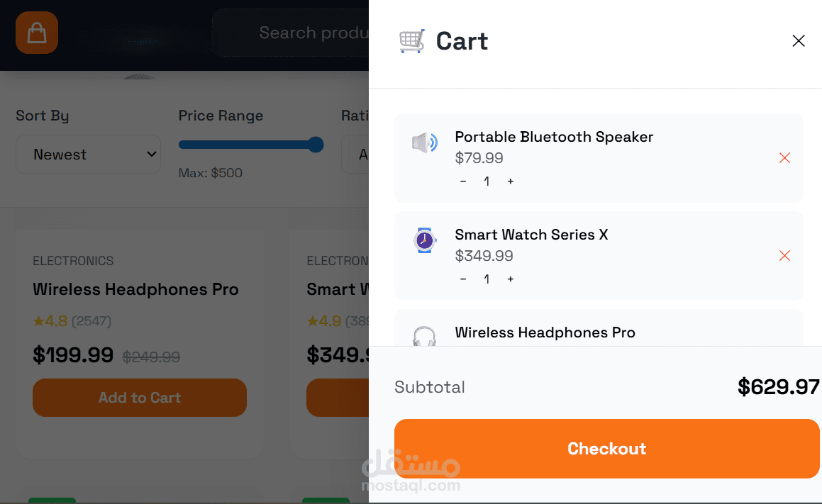Screen dimensions: 822x504
Task: Open the Sort By Newest dropdown
Action: pyautogui.click(x=89, y=155)
